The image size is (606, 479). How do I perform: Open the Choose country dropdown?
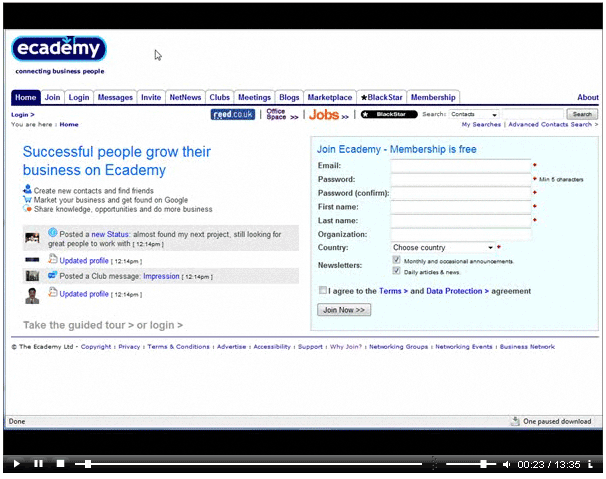point(443,247)
